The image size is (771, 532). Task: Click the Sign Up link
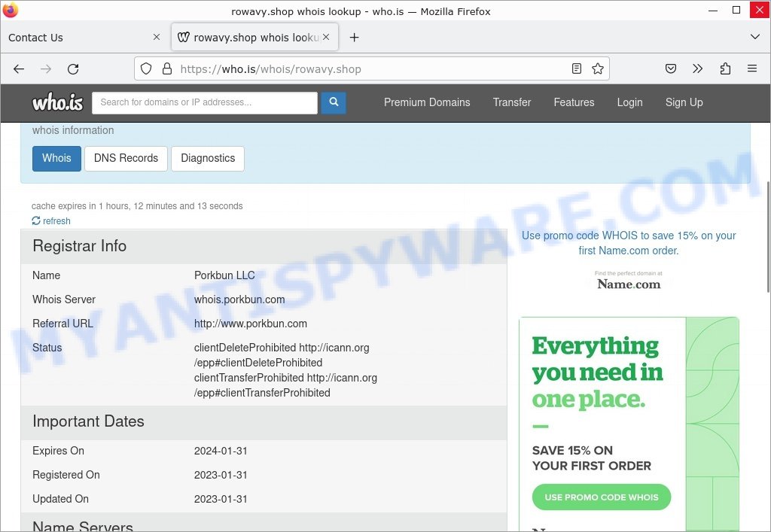(684, 102)
